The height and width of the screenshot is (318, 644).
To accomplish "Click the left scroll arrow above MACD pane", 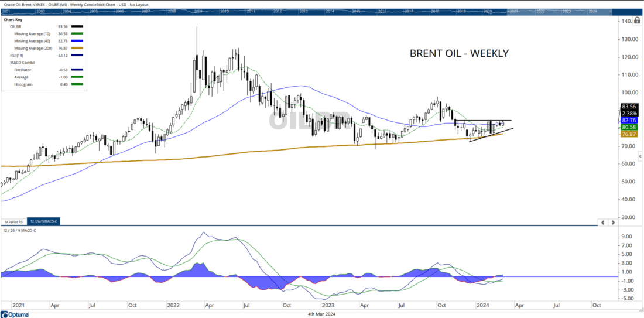I will (x=604, y=223).
